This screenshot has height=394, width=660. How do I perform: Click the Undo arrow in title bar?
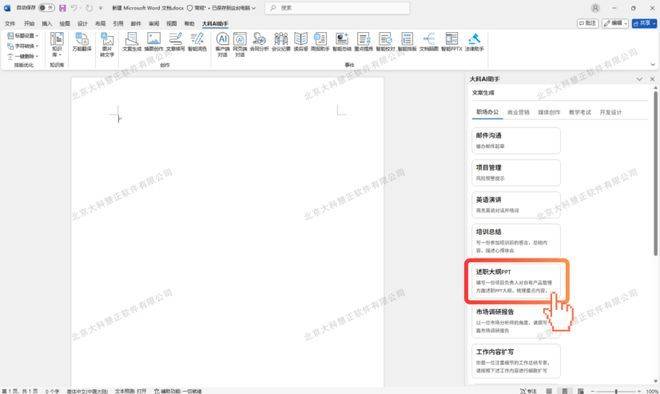coord(75,8)
